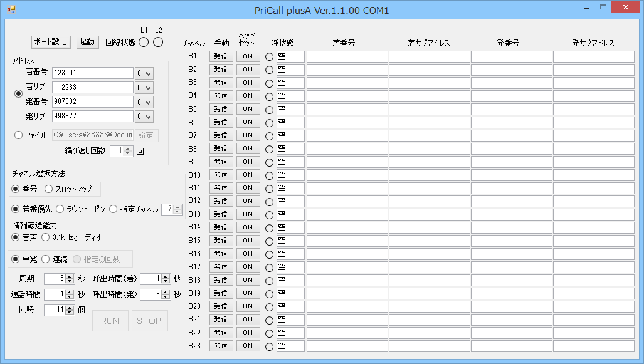Screen dimensions: 644x364
Task: Click the 発番号 address input field
Action: (x=93, y=101)
